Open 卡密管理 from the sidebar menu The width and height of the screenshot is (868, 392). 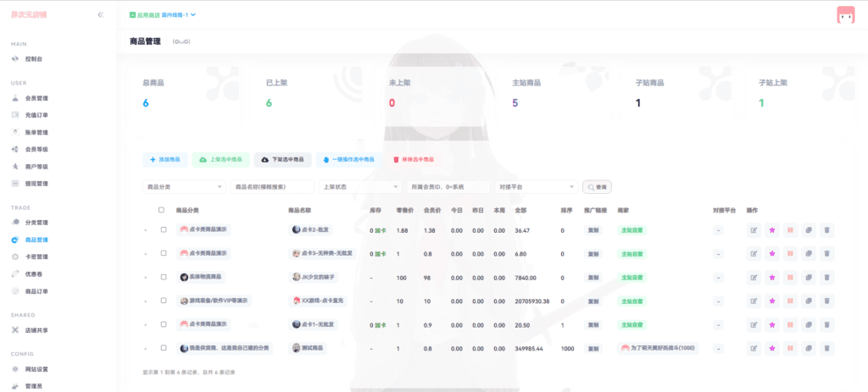point(36,257)
